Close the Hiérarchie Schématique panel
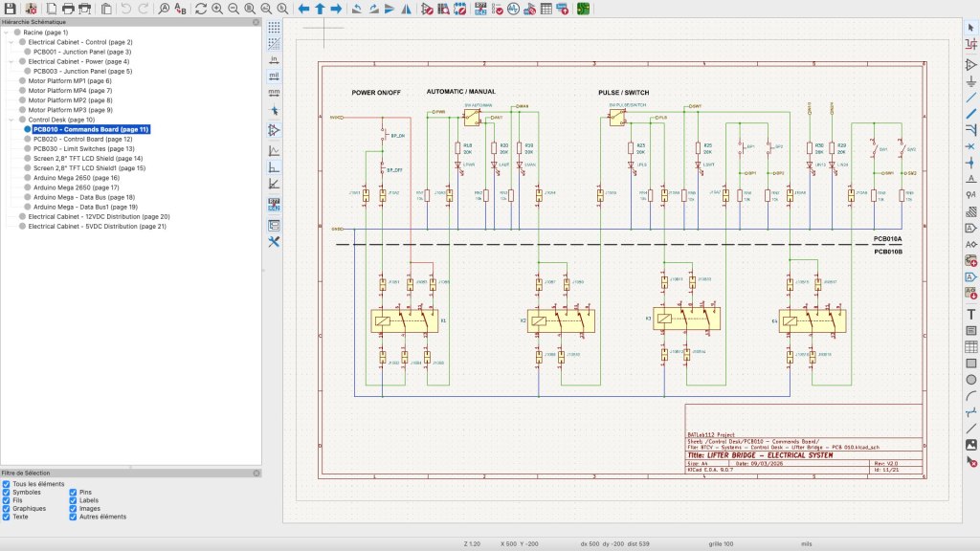Viewport: 980px width, 551px height. click(256, 21)
